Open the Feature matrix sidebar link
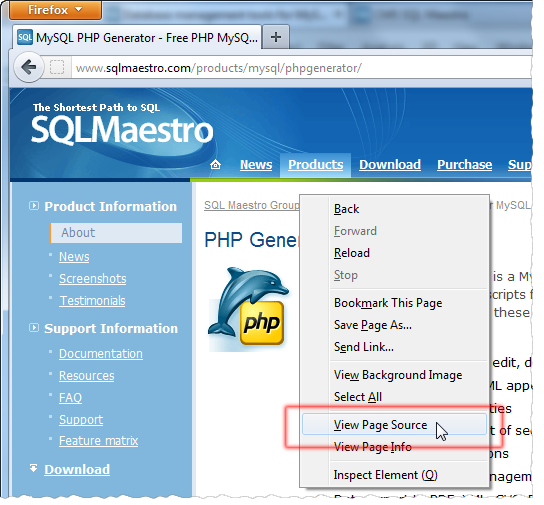The image size is (544, 505). 99,441
